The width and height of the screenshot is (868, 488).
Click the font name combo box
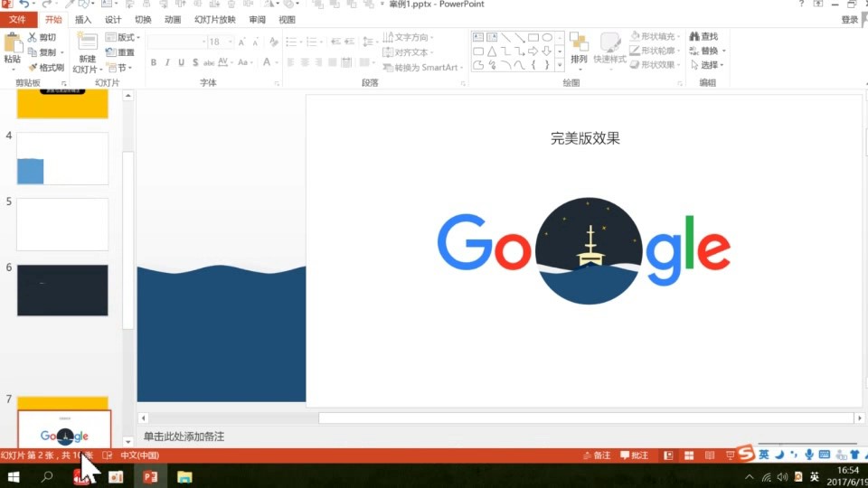click(177, 42)
